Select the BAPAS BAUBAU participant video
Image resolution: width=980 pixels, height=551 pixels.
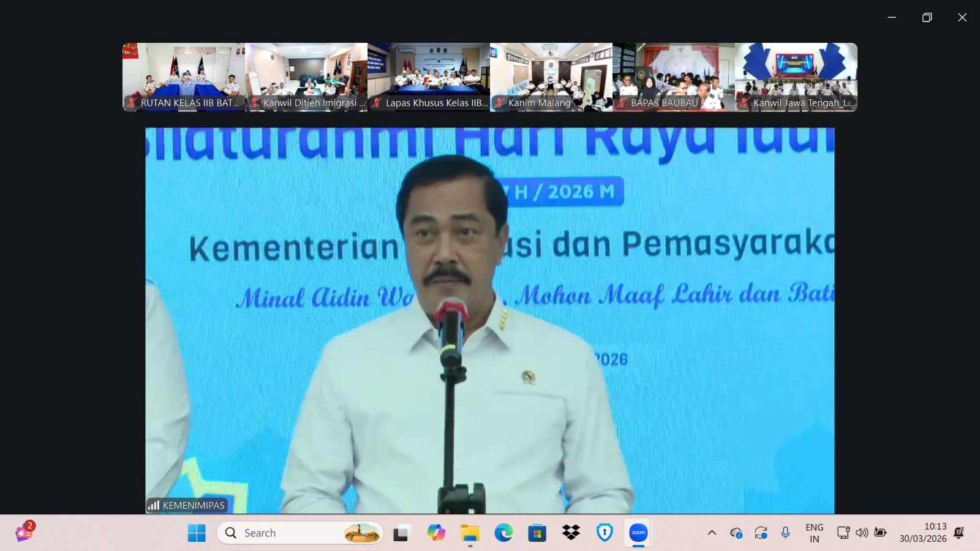point(674,77)
